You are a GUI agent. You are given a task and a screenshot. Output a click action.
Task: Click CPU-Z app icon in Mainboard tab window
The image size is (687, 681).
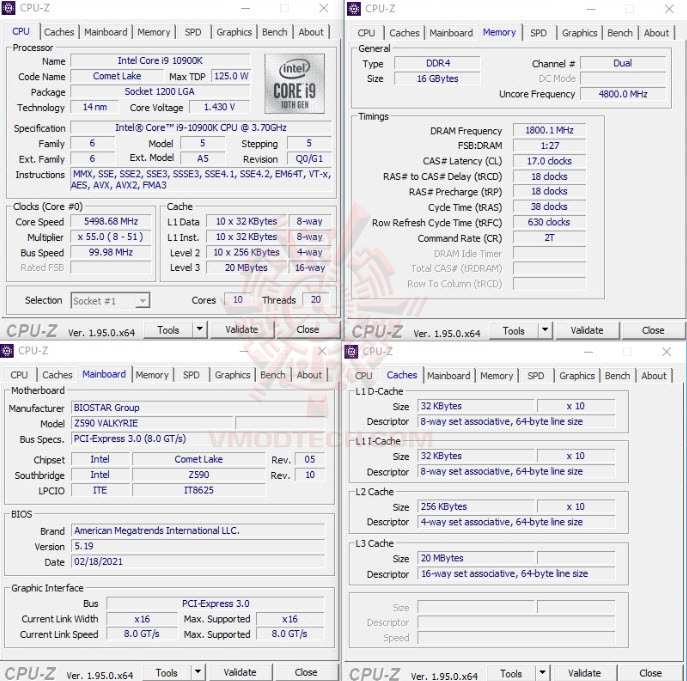coord(7,351)
